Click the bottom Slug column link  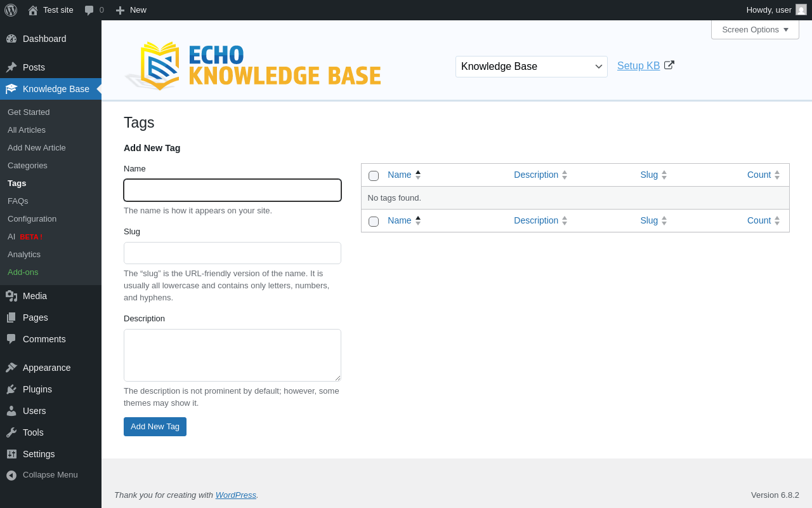coord(649,220)
